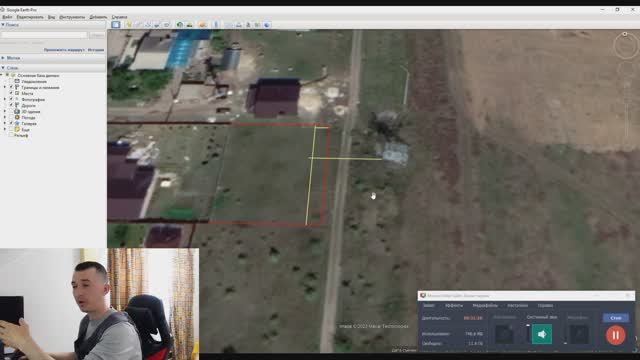Viewport: 640px width, 360px height.
Task: Toggle webcam capture in recorder window
Action: [504, 334]
